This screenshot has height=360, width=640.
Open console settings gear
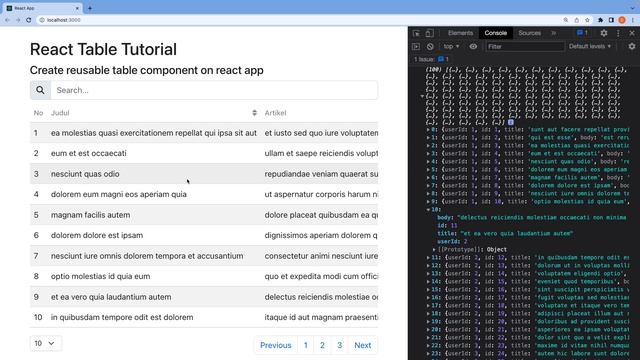[x=632, y=47]
